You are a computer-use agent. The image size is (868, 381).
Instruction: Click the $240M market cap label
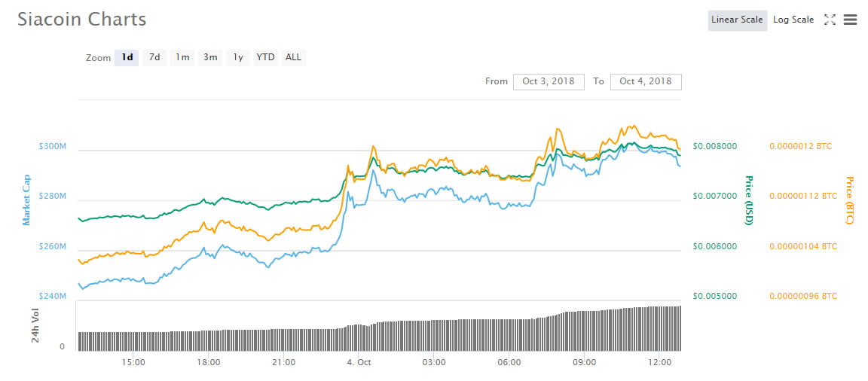(x=53, y=296)
